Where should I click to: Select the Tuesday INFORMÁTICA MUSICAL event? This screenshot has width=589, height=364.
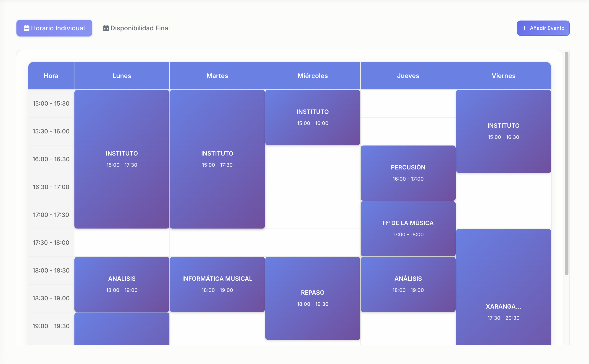click(217, 284)
